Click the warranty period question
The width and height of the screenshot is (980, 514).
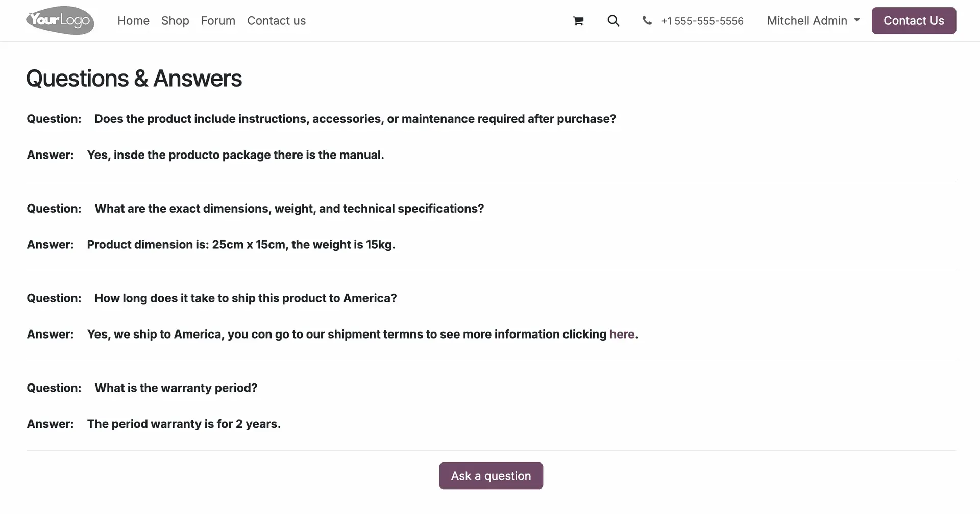176,388
